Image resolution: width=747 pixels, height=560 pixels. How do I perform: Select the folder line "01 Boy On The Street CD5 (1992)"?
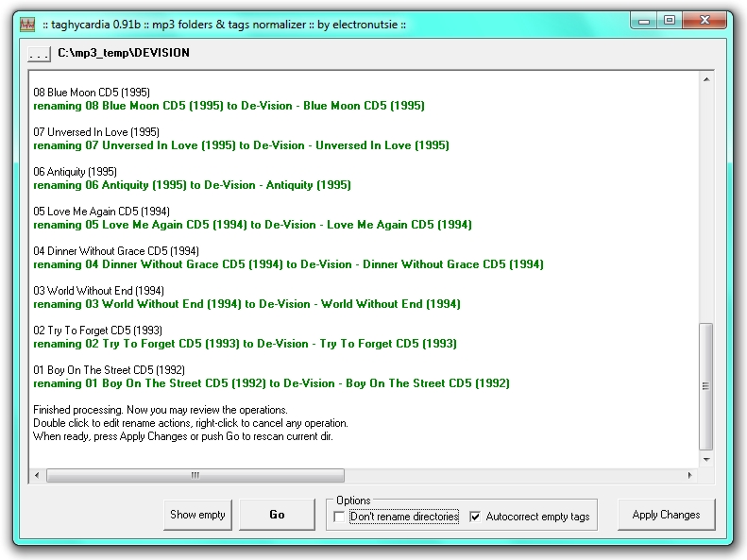[110, 370]
